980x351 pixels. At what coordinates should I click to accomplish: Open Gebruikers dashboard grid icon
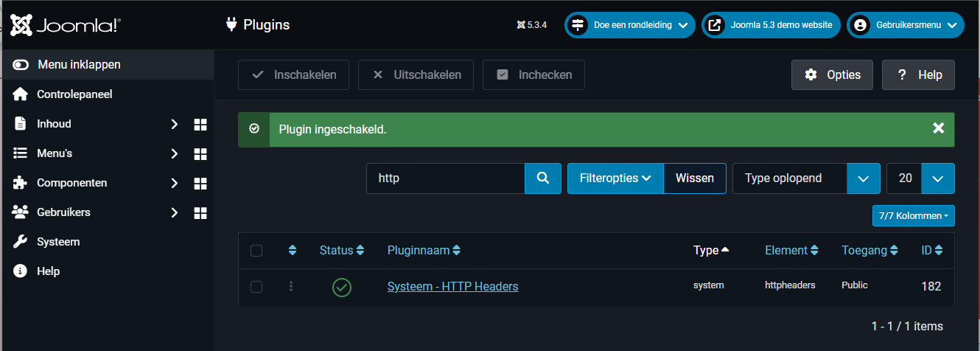(200, 212)
